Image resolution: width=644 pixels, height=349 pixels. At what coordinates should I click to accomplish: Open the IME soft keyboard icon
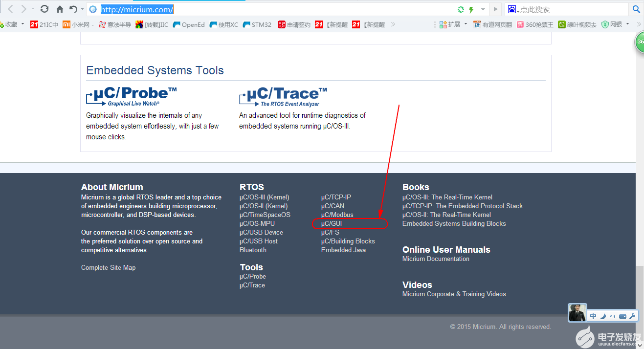pos(622,316)
